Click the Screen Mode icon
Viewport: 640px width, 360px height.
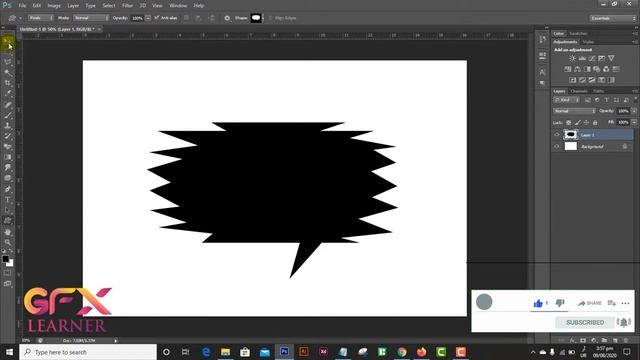click(x=8, y=283)
